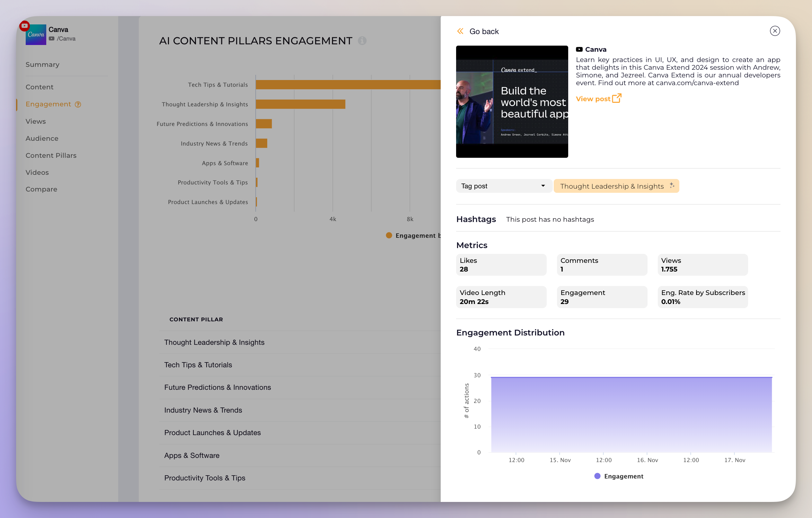
Task: Open the Summary section in sidebar
Action: click(x=42, y=65)
